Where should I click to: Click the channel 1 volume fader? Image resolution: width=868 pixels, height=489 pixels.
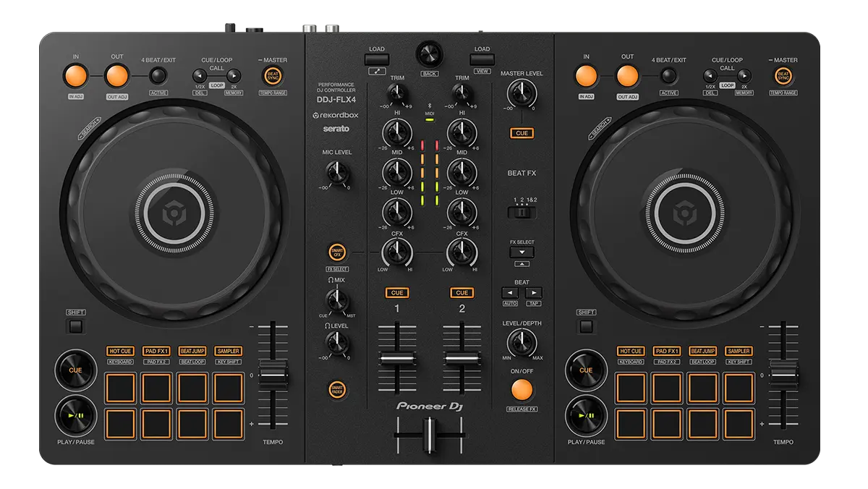[397, 360]
